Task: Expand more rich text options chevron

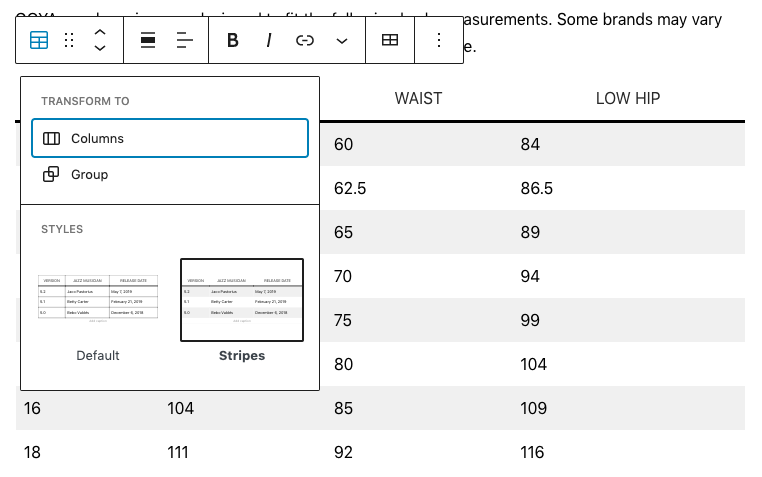Action: pyautogui.click(x=342, y=40)
